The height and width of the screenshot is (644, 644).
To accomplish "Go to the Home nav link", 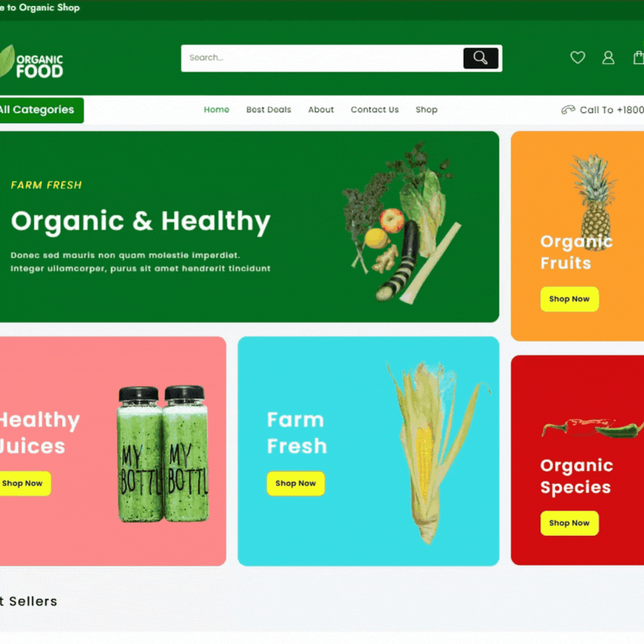I will pos(216,110).
